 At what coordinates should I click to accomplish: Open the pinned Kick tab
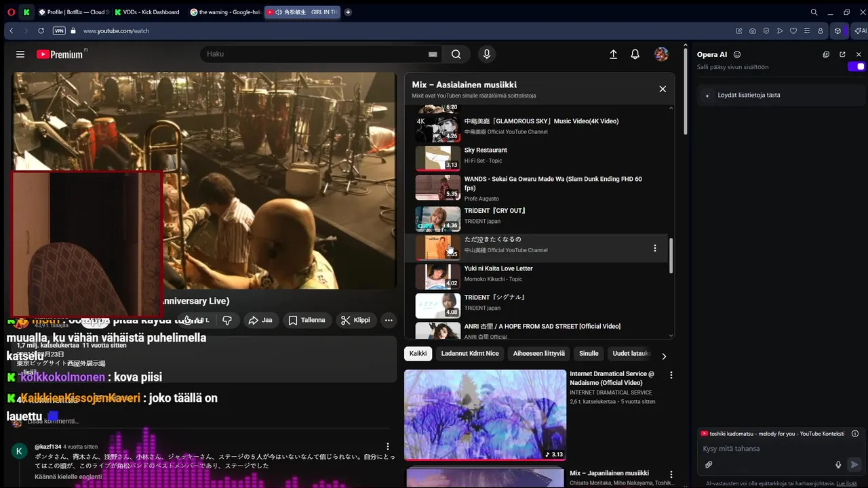(x=26, y=12)
